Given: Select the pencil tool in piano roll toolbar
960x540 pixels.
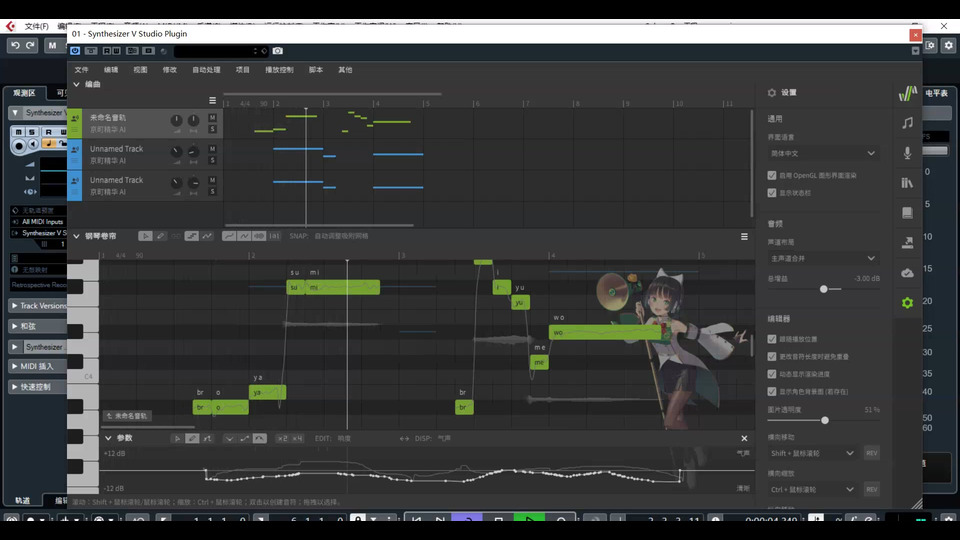Looking at the screenshot, I should click(161, 236).
